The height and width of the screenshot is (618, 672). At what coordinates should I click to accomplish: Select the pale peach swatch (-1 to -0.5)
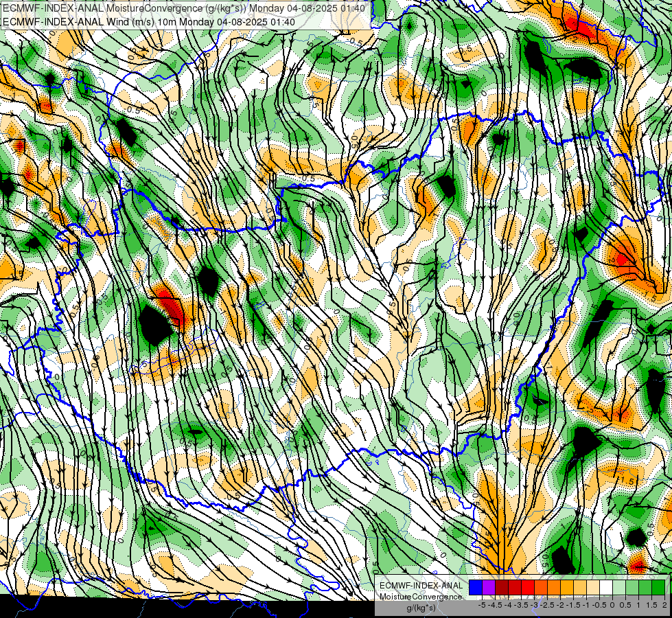point(592,588)
